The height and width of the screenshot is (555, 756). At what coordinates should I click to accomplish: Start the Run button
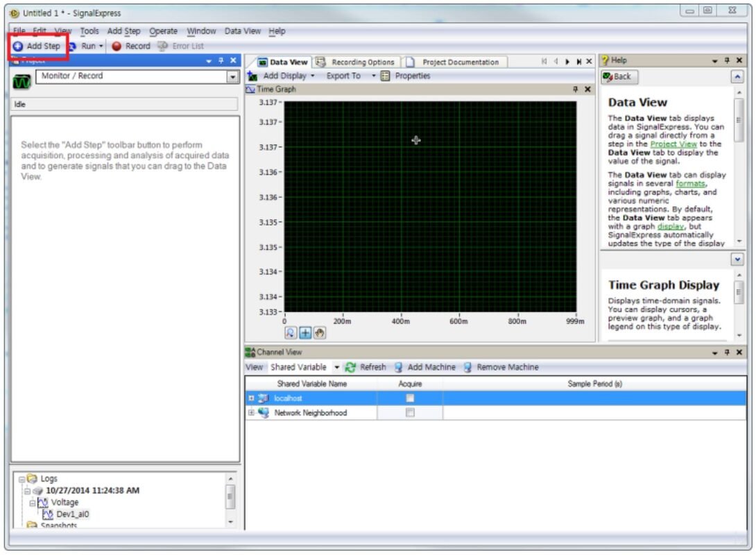coord(82,46)
